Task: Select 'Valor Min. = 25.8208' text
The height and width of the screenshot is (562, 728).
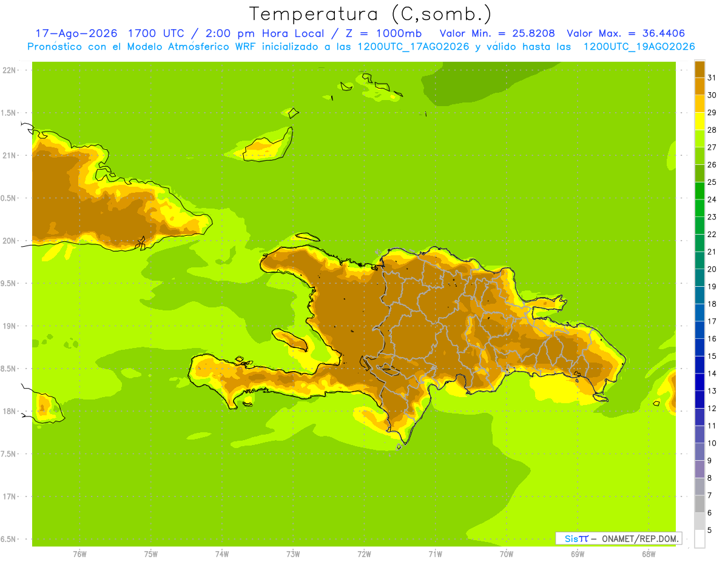Action: coord(497,33)
